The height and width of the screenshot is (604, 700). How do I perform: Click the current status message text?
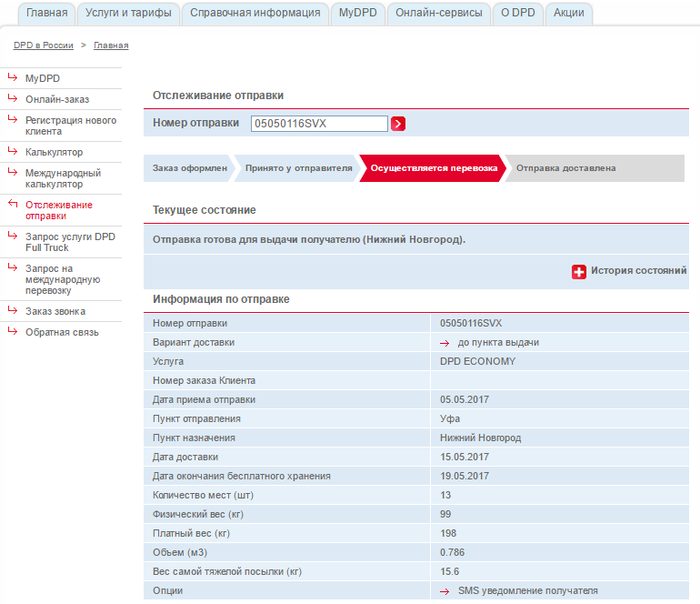coord(309,240)
